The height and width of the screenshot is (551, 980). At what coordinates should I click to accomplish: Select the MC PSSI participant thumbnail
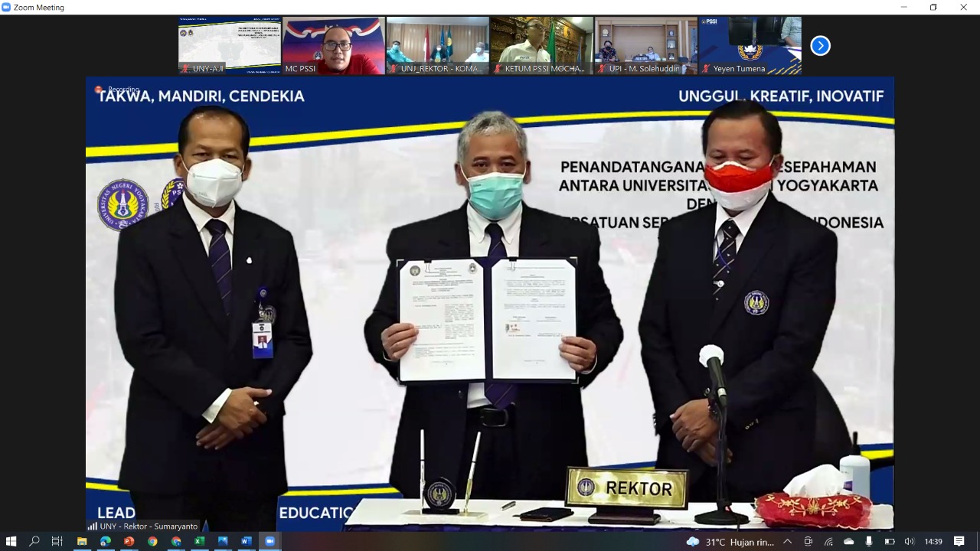[334, 45]
